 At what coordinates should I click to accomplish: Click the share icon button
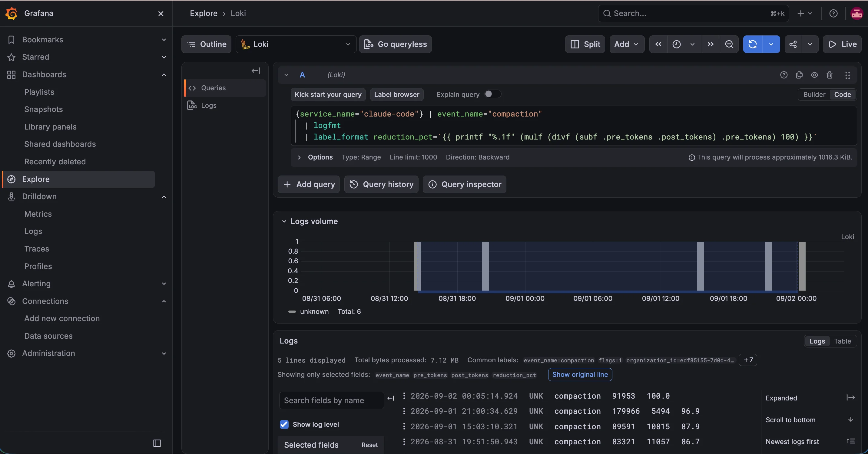pos(793,44)
